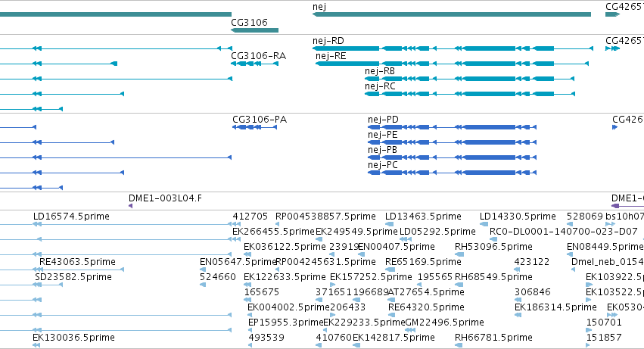The height and width of the screenshot is (349, 644).
Task: Select feature 306846
Action: point(532,292)
